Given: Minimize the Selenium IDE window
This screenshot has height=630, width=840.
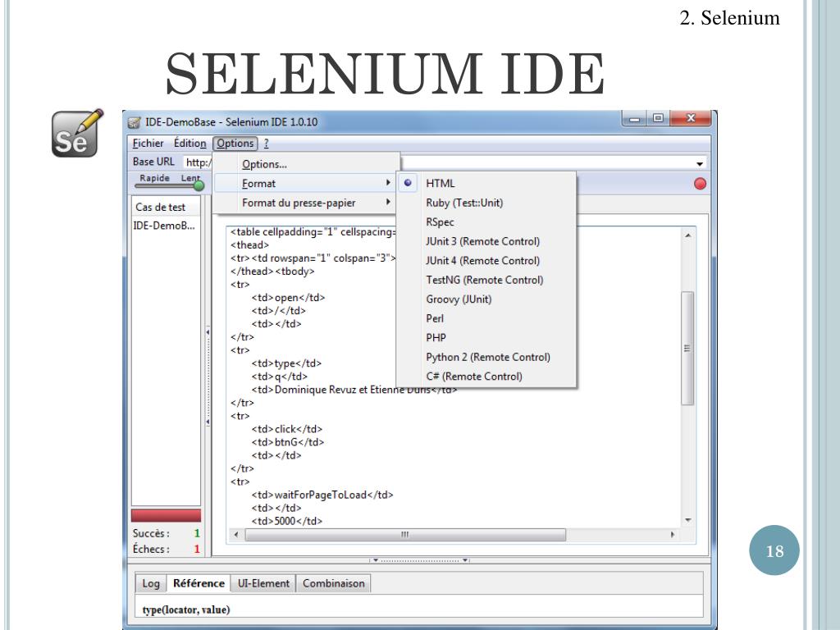Looking at the screenshot, I should 634,118.
